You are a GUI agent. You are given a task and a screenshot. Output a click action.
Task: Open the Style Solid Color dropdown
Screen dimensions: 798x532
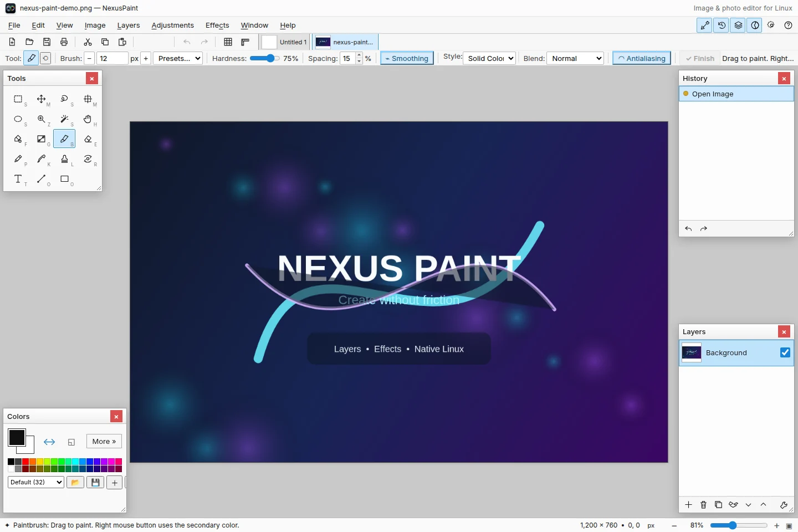[x=490, y=58]
